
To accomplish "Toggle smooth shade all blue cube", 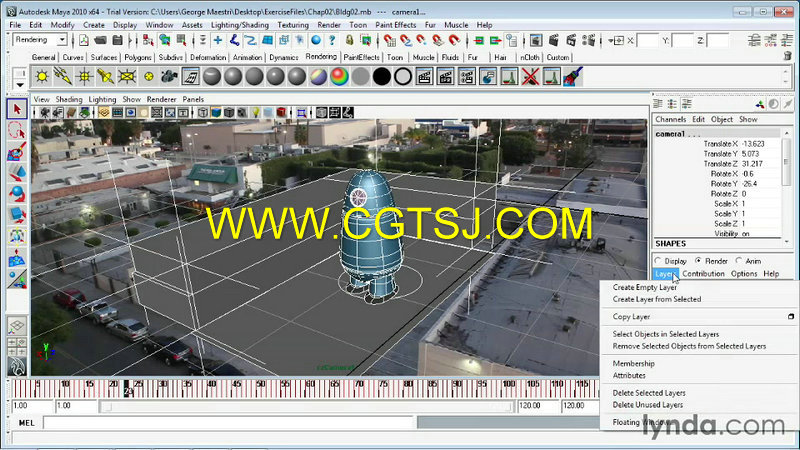I will point(216,112).
